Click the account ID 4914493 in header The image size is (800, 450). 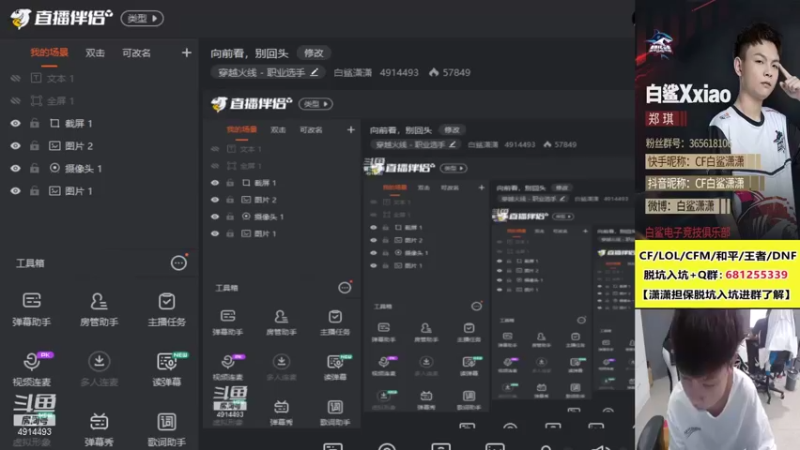pos(399,72)
